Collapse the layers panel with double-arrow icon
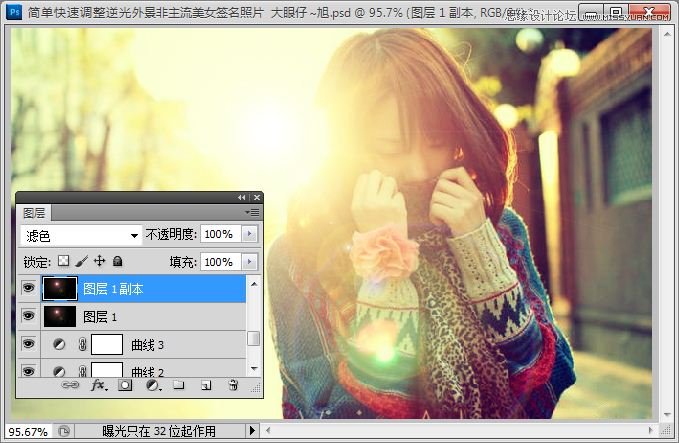679x443 pixels. tap(242, 197)
